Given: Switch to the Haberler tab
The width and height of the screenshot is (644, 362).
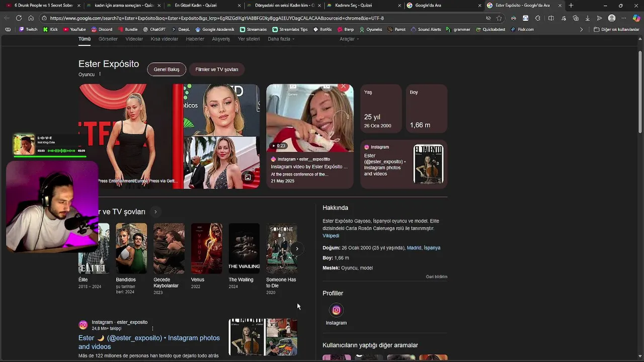Looking at the screenshot, I should click(x=195, y=39).
